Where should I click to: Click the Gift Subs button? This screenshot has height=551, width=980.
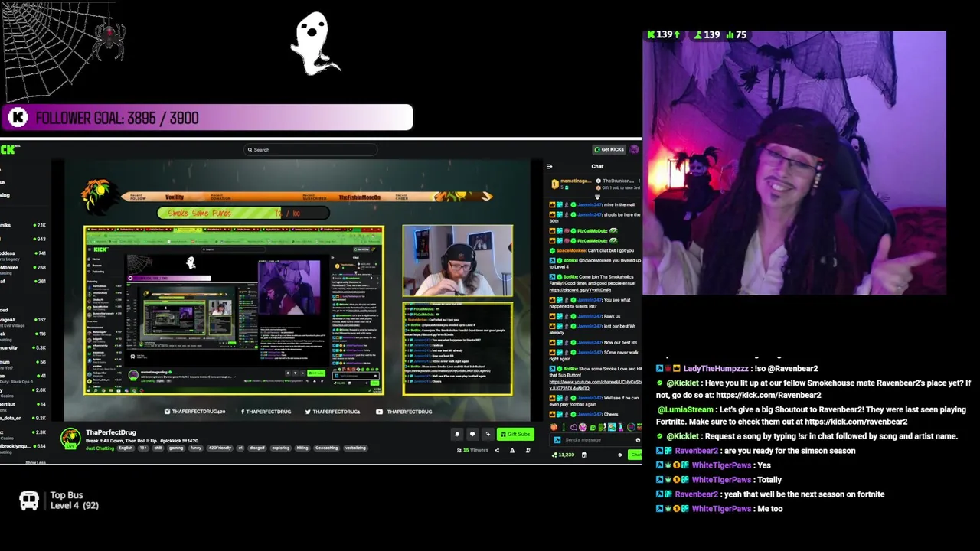(515, 434)
